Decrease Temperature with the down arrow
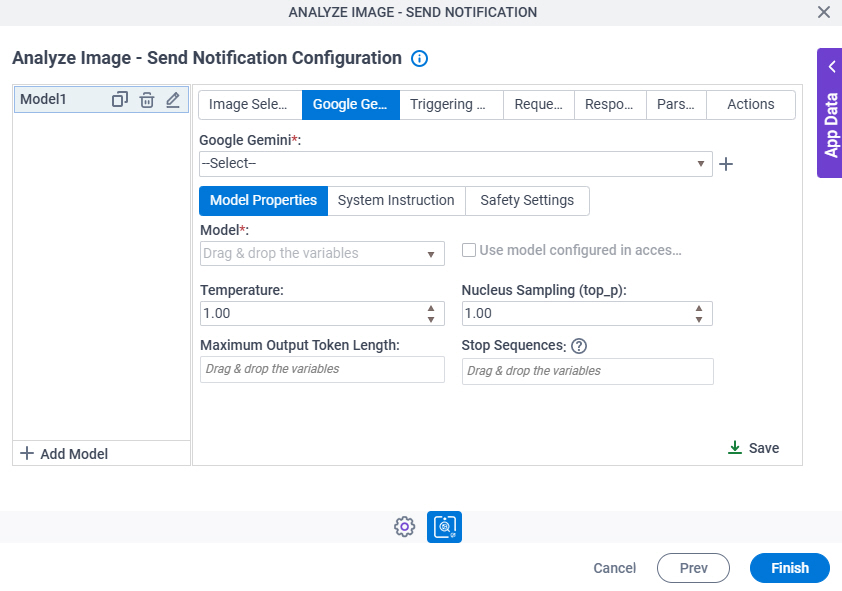 coord(431,319)
